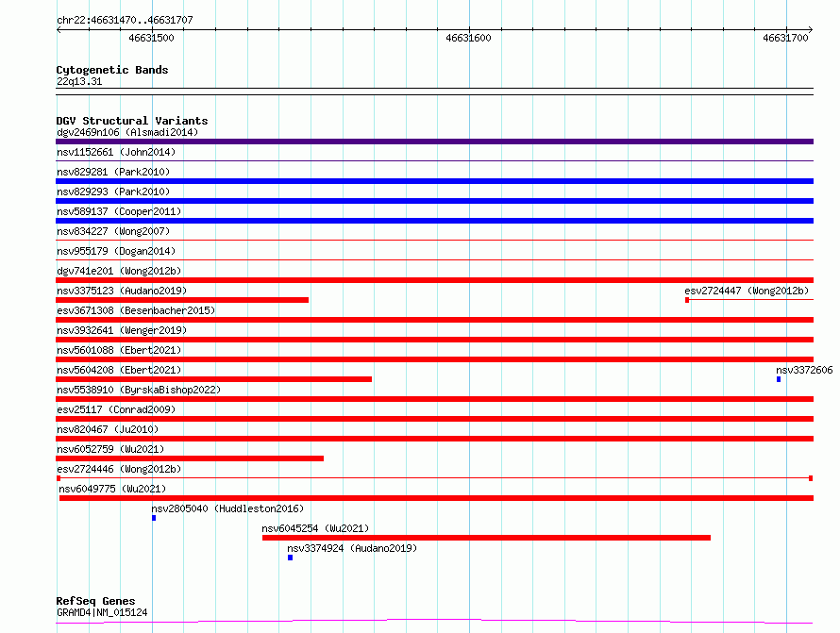
Task: Open the nsv820467 (Ju2010) label
Action: 108,429
